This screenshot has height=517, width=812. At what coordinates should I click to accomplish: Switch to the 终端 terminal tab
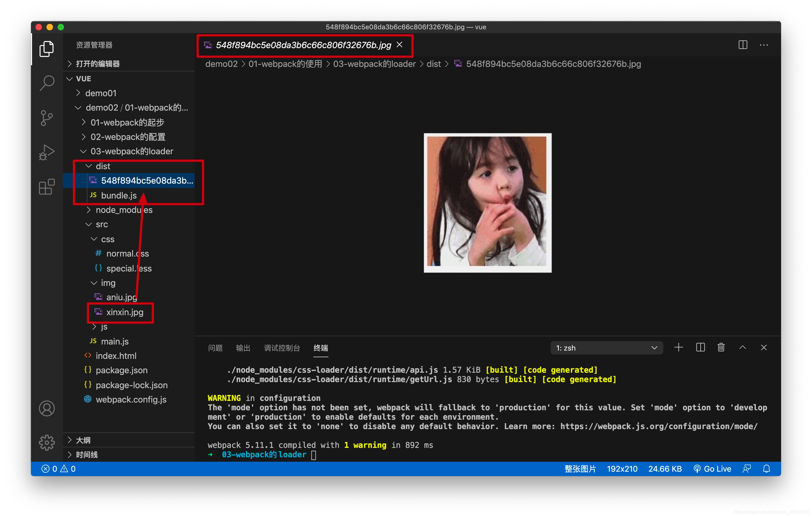(x=321, y=348)
